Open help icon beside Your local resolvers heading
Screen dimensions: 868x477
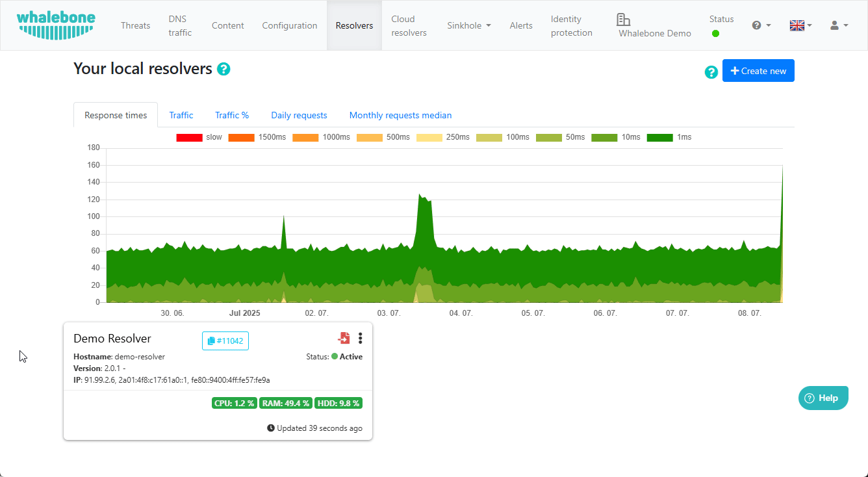pos(223,69)
